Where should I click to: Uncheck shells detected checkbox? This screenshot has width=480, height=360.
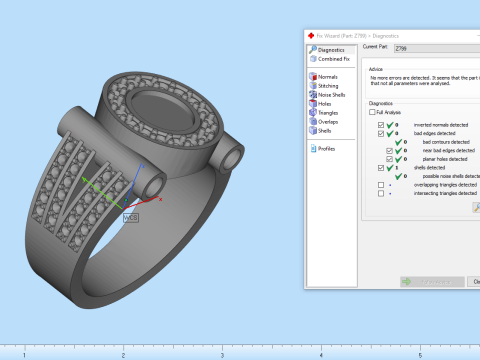381,168
